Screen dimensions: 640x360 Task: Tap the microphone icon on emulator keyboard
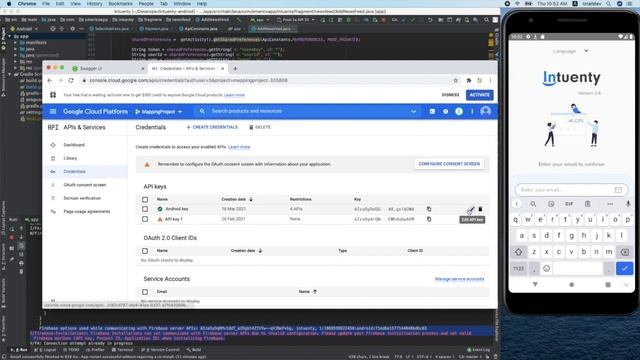click(x=628, y=204)
